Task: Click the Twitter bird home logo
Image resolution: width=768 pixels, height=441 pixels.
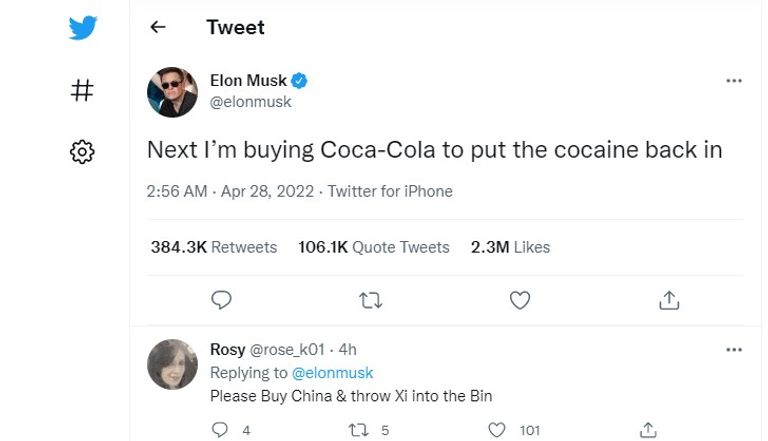Action: click(x=83, y=28)
